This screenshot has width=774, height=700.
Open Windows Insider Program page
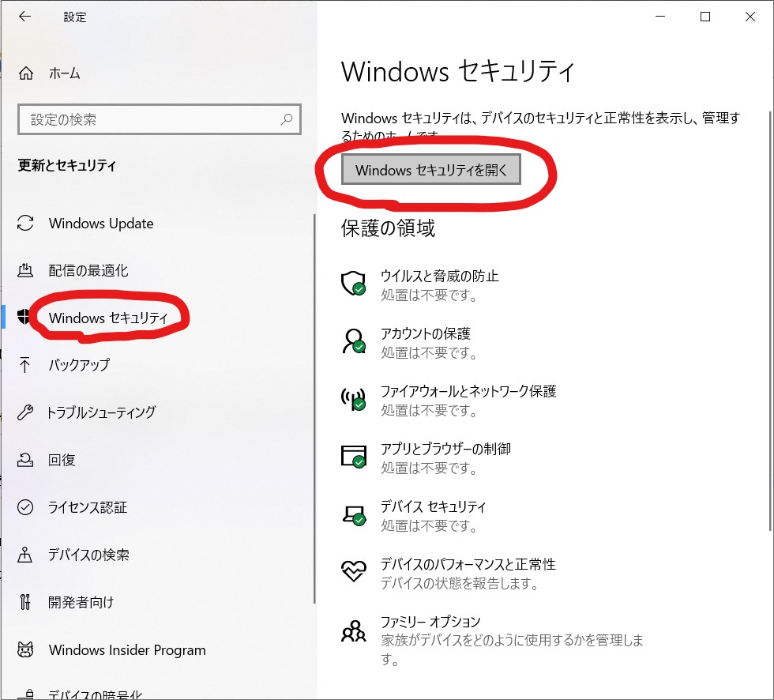point(127,649)
